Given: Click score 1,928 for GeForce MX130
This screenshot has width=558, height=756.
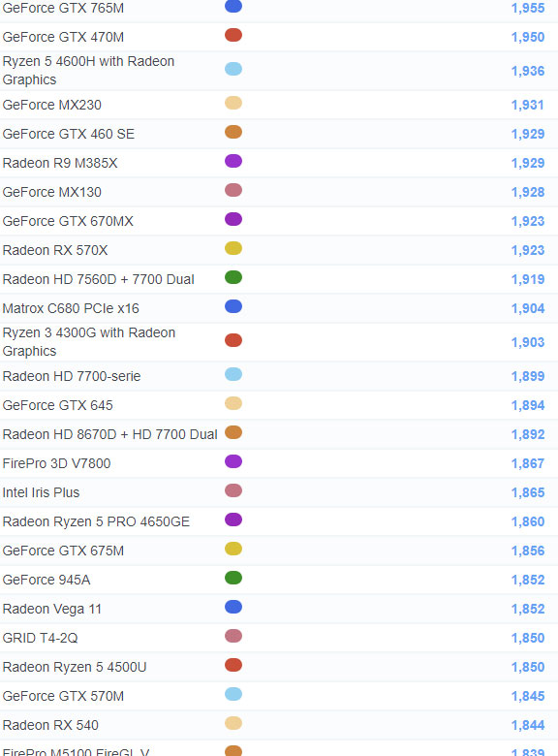Looking at the screenshot, I should point(528,192).
